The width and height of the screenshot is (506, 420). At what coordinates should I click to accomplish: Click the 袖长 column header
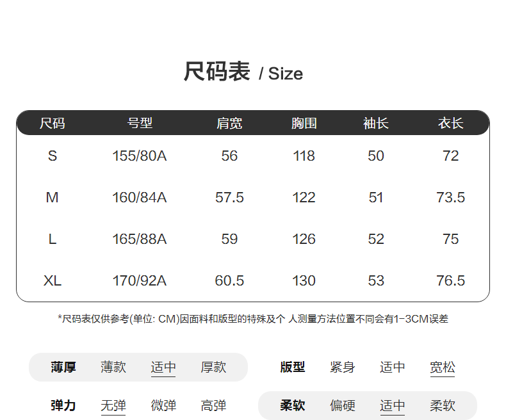[376, 123]
